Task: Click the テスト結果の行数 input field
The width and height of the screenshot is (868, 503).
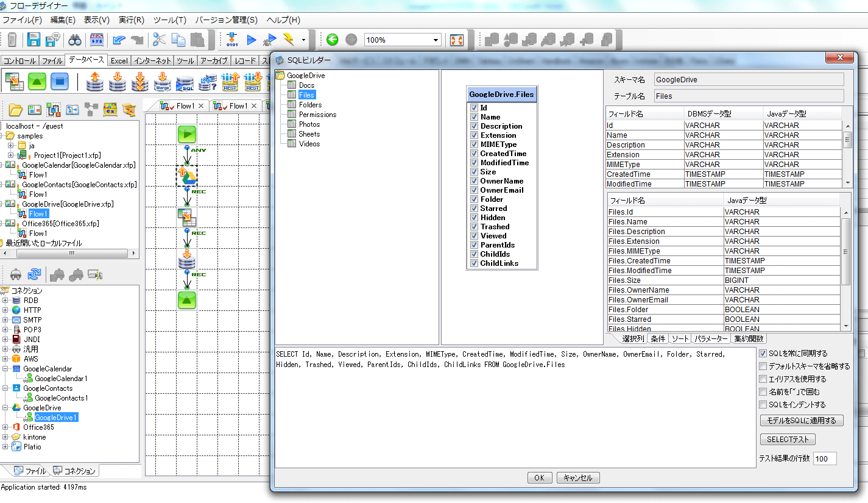Action: tap(825, 458)
